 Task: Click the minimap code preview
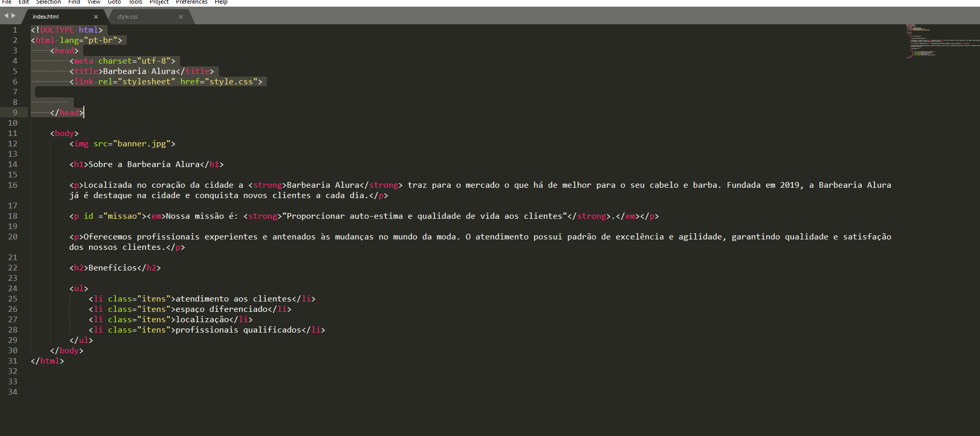(x=942, y=41)
